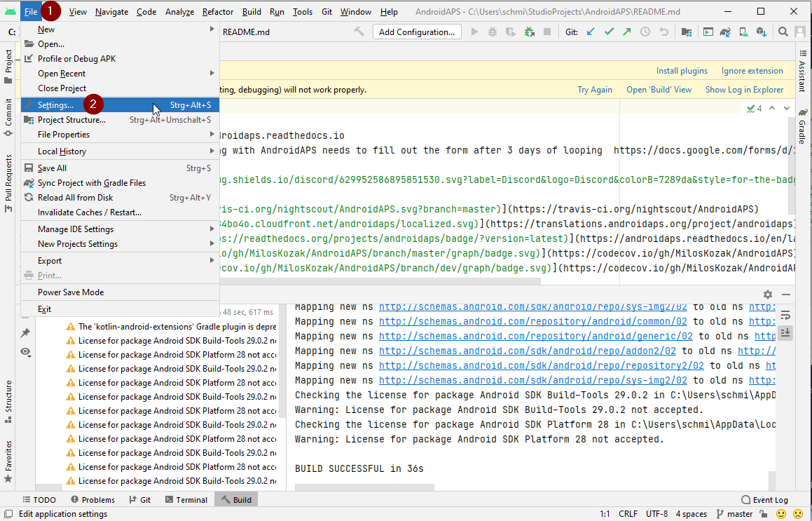The image size is (812, 521).
Task: Open the Gradle side panel tab
Action: pyautogui.click(x=802, y=126)
